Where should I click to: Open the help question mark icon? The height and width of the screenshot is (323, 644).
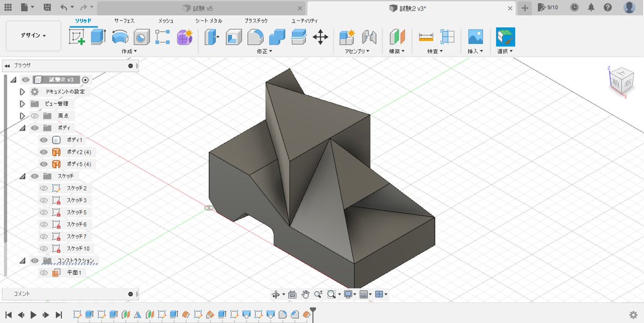point(608,8)
